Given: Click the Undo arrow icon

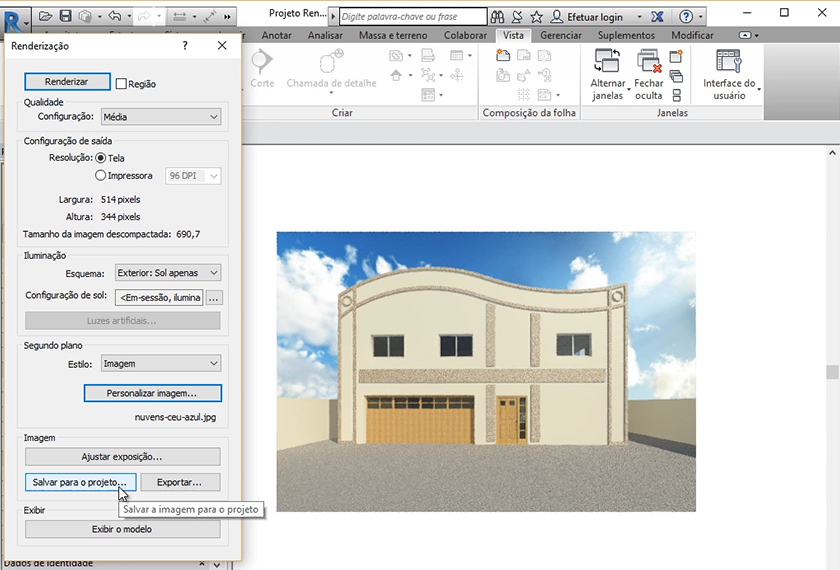Looking at the screenshot, I should click(113, 16).
